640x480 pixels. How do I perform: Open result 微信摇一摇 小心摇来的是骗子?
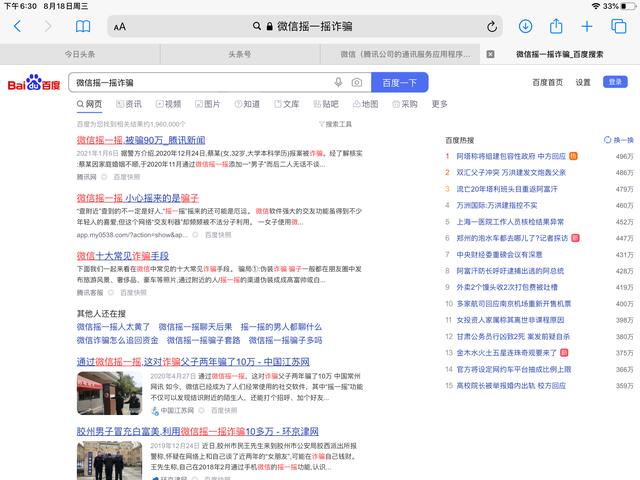click(138, 198)
